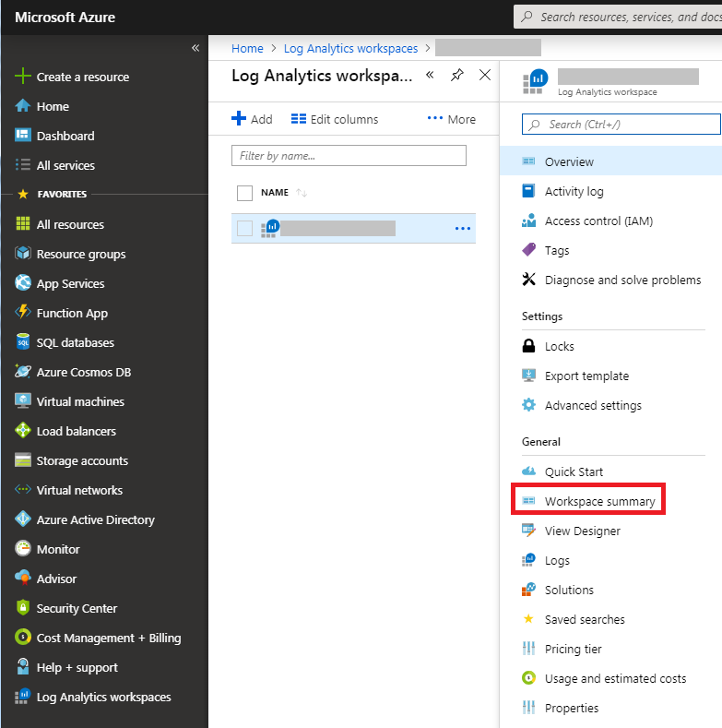Click the Locks padlock icon in Settings
722x728 pixels.
tap(529, 346)
